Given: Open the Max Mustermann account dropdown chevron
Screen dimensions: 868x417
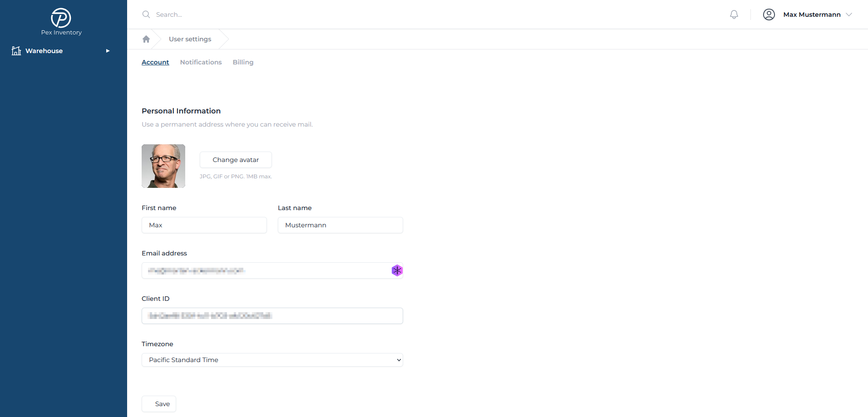Looking at the screenshot, I should tap(849, 15).
